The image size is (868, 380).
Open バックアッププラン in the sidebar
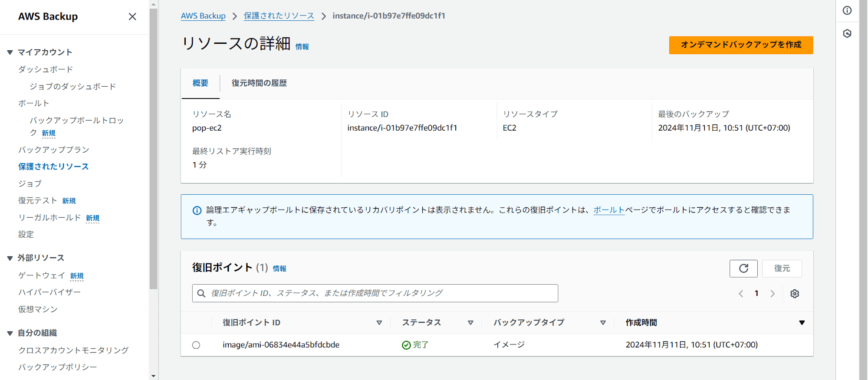54,150
